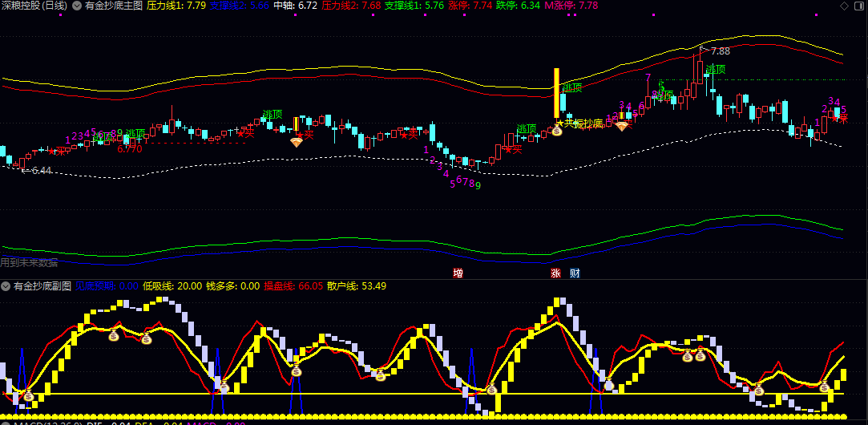Select the stock title 深粮控股(日线)

[34, 6]
